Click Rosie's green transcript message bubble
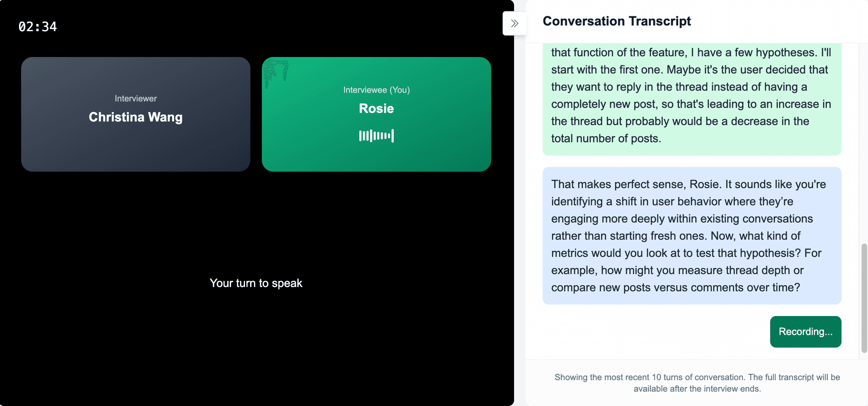Image resolution: width=868 pixels, height=406 pixels. click(x=691, y=99)
